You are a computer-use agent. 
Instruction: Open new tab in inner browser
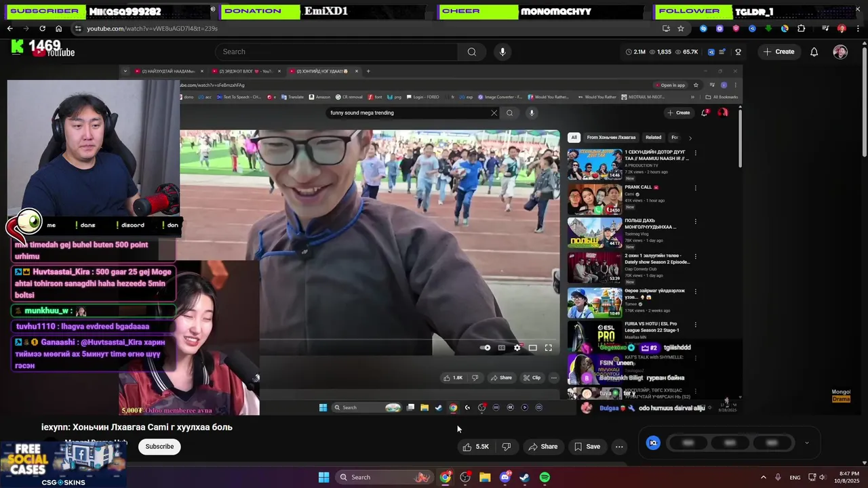[x=368, y=71]
